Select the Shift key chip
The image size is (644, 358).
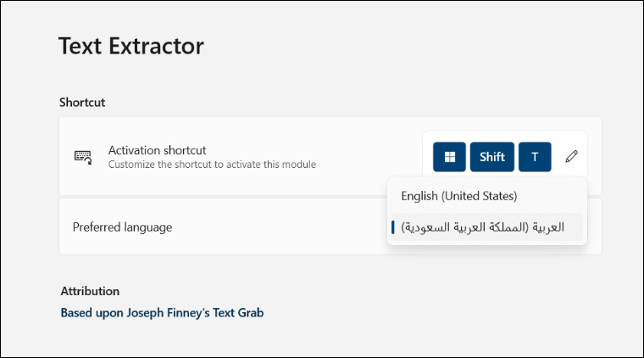(x=492, y=157)
